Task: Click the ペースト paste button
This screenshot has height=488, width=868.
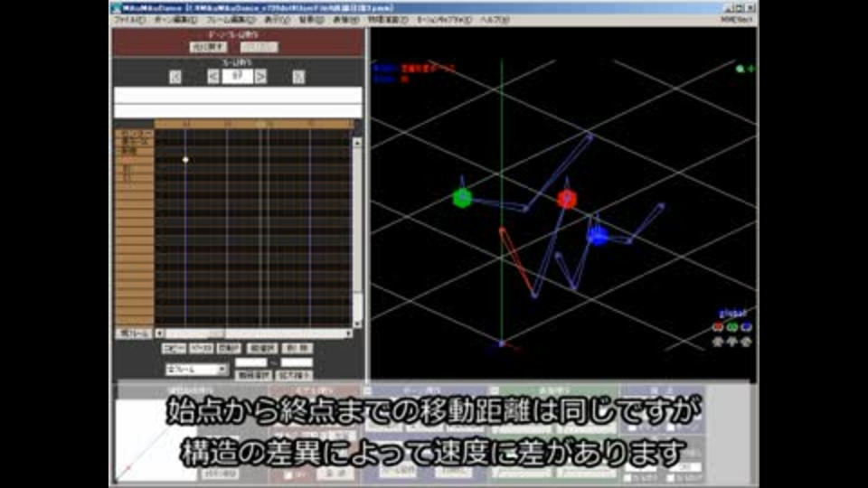Action: (x=201, y=349)
